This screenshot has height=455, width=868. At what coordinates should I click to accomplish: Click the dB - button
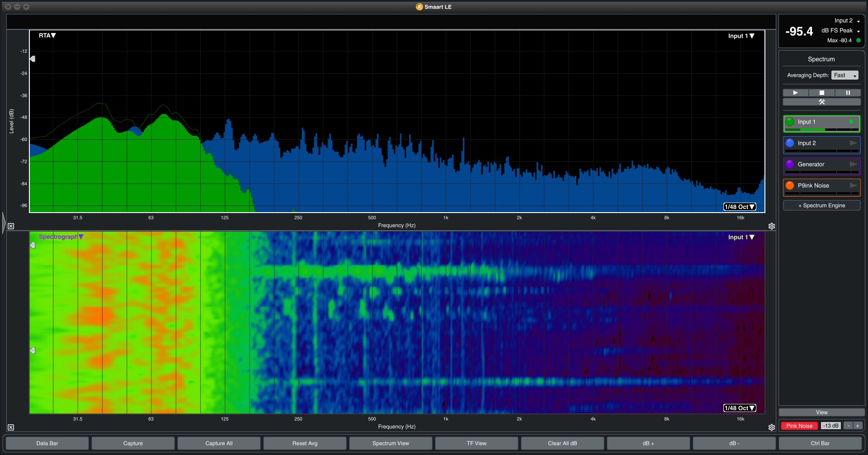click(x=734, y=443)
